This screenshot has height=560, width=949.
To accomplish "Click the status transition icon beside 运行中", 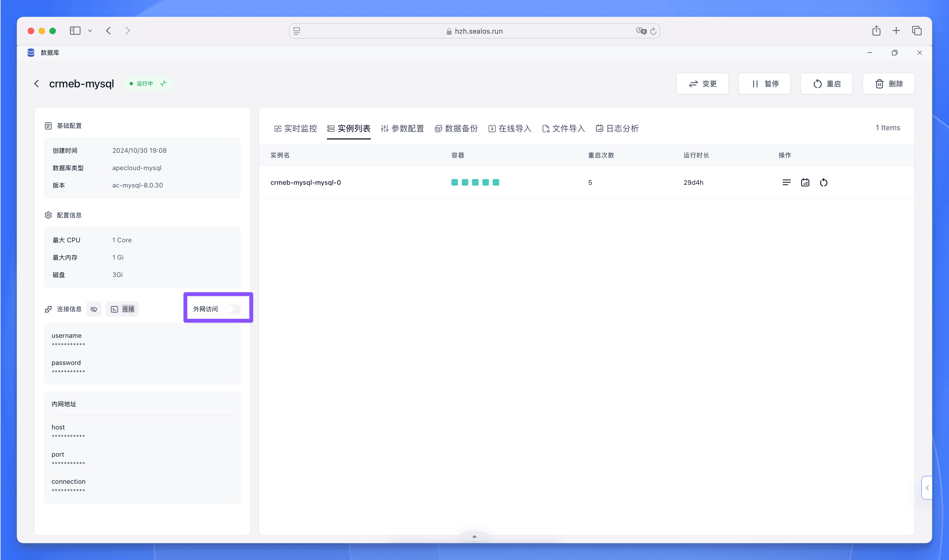I will 163,83.
